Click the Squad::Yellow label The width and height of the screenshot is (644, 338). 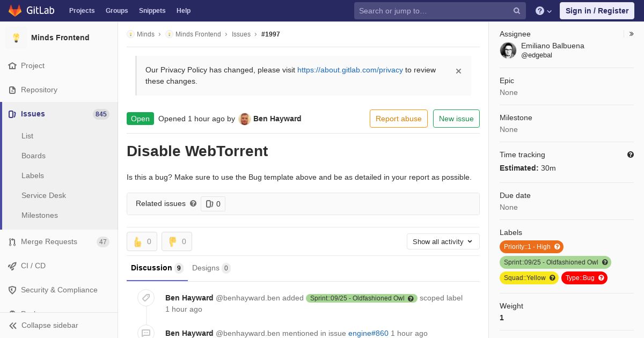[x=524, y=278]
